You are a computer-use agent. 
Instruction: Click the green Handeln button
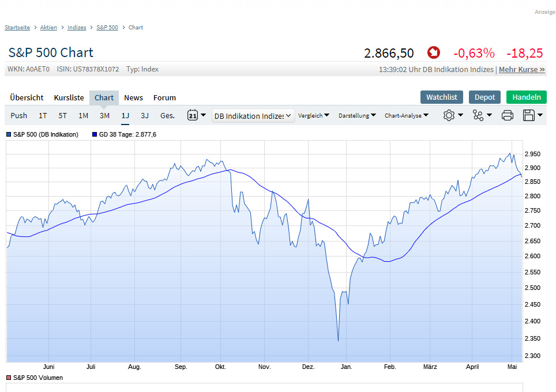pos(526,97)
